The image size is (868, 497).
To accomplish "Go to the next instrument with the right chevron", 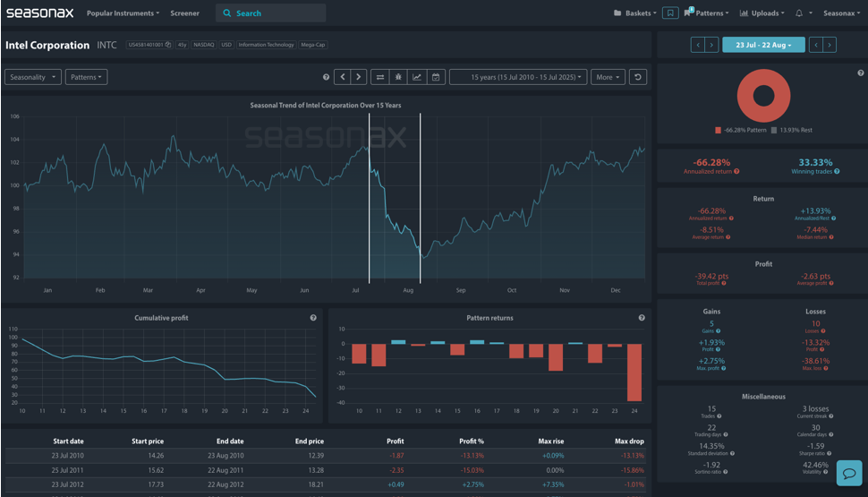I will (359, 77).
